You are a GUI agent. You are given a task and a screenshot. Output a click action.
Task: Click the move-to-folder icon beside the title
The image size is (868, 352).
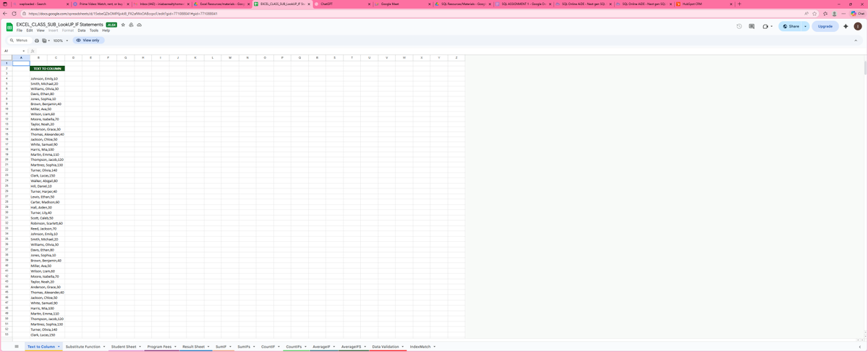(x=131, y=25)
